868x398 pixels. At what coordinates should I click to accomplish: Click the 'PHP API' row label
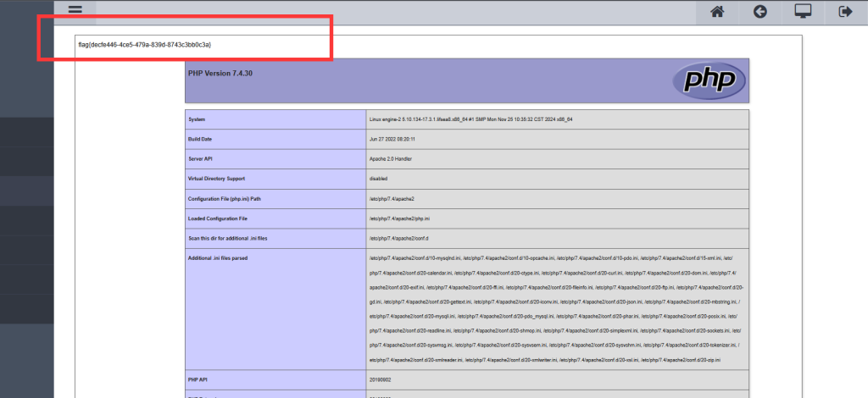[x=198, y=379]
